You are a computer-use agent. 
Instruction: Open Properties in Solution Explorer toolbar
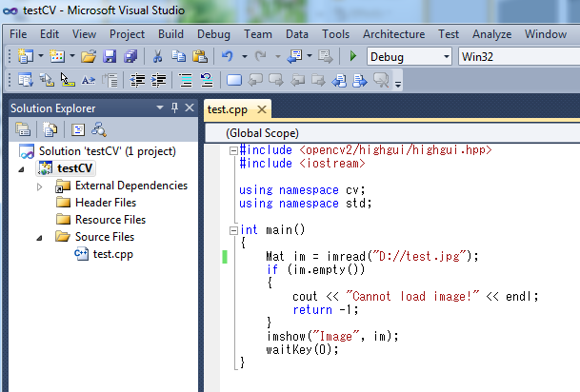click(x=23, y=129)
